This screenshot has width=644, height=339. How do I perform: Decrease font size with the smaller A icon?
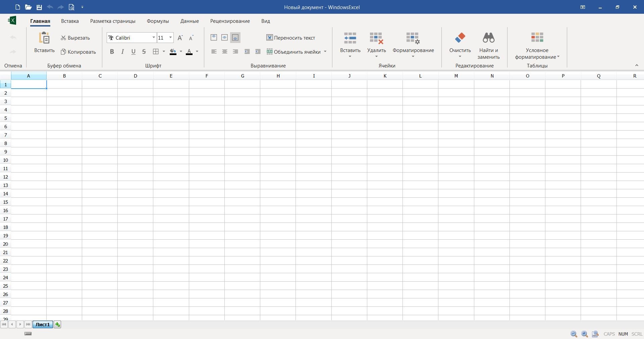[191, 38]
